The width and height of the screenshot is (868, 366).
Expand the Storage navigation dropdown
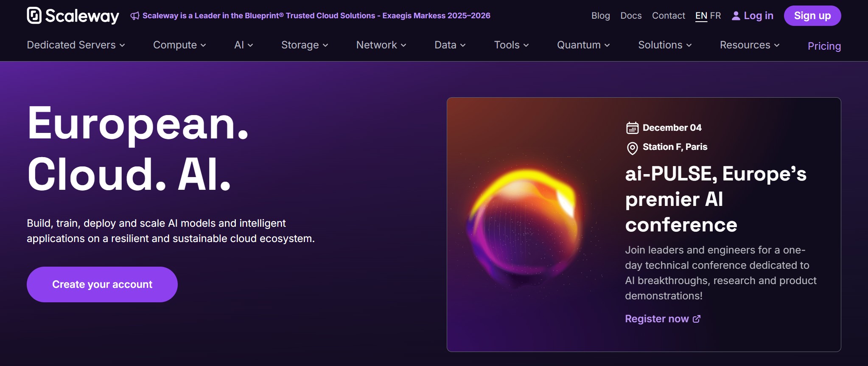(x=304, y=45)
